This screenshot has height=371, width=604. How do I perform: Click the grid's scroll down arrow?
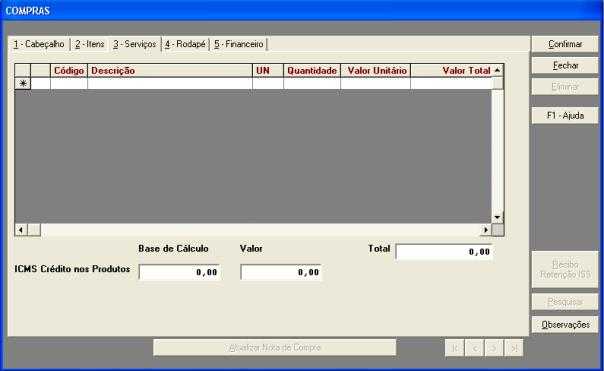coord(497,217)
